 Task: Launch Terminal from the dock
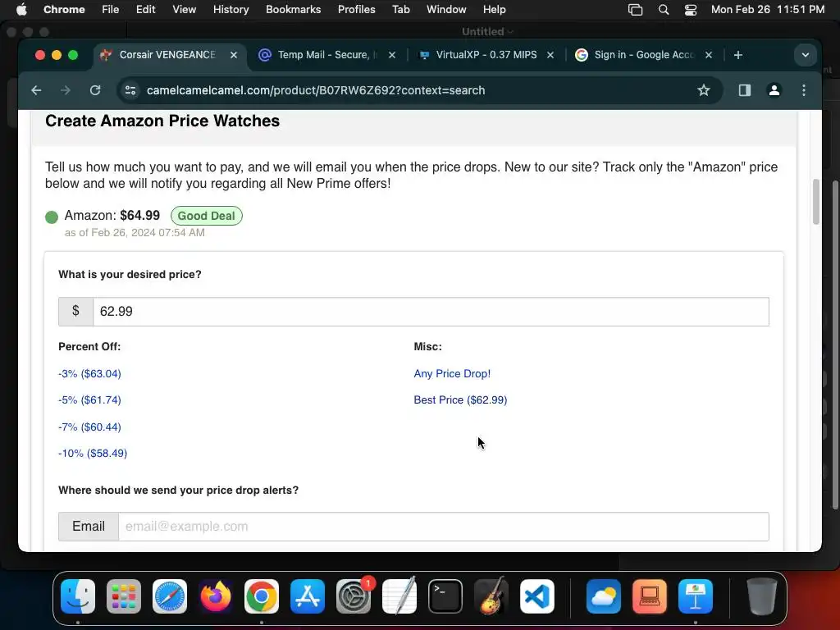coord(445,596)
